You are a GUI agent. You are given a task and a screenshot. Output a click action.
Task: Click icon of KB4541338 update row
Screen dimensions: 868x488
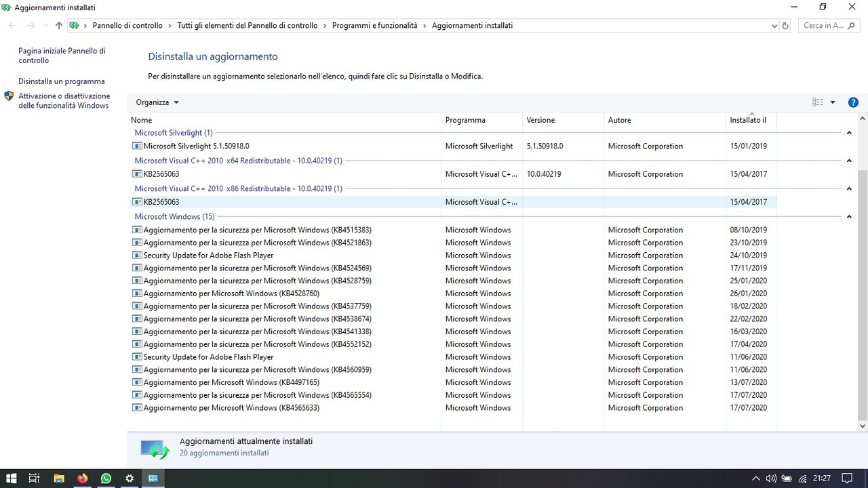[137, 331]
